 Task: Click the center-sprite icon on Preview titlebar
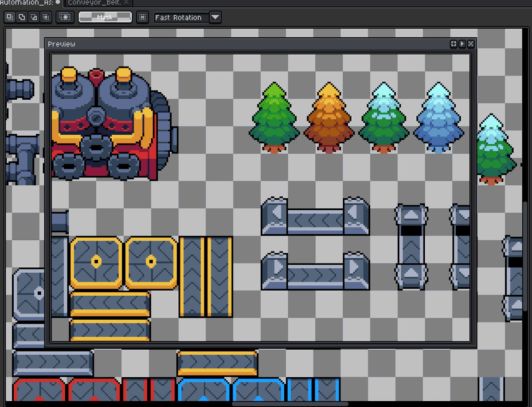453,44
